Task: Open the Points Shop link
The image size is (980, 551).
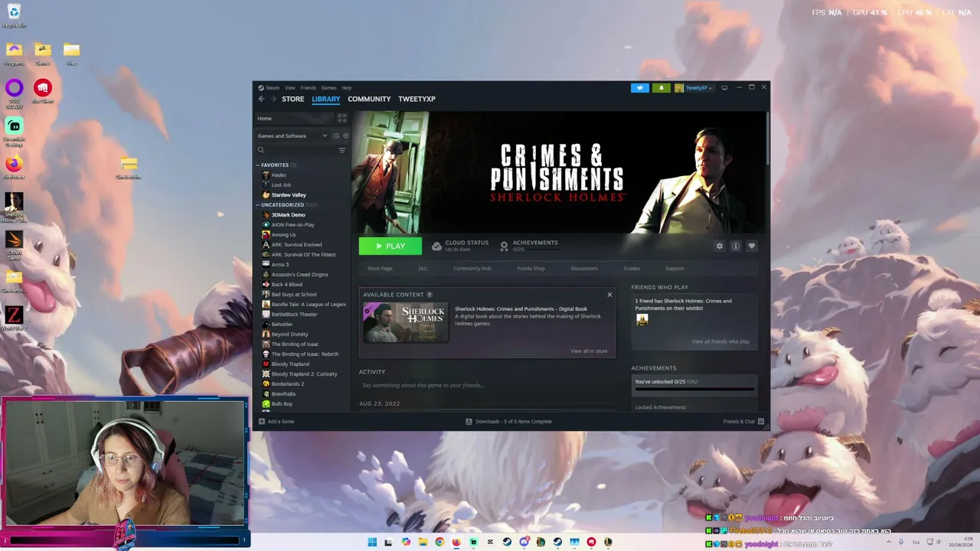Action: pyautogui.click(x=531, y=269)
